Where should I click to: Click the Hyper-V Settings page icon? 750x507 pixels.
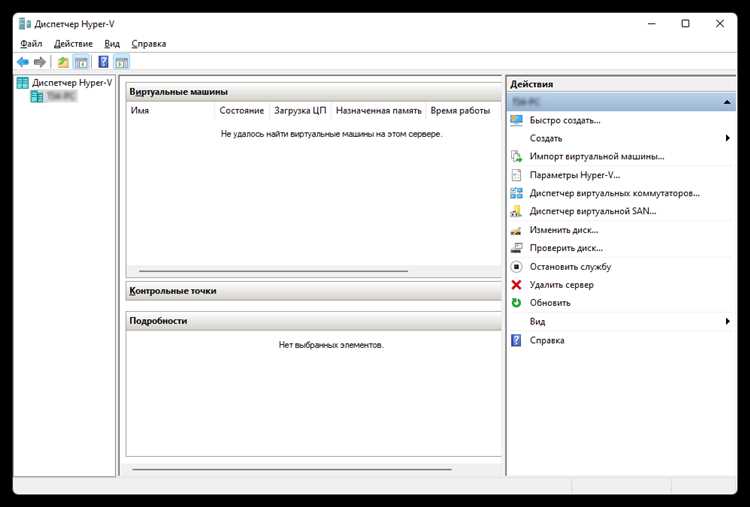[516, 175]
